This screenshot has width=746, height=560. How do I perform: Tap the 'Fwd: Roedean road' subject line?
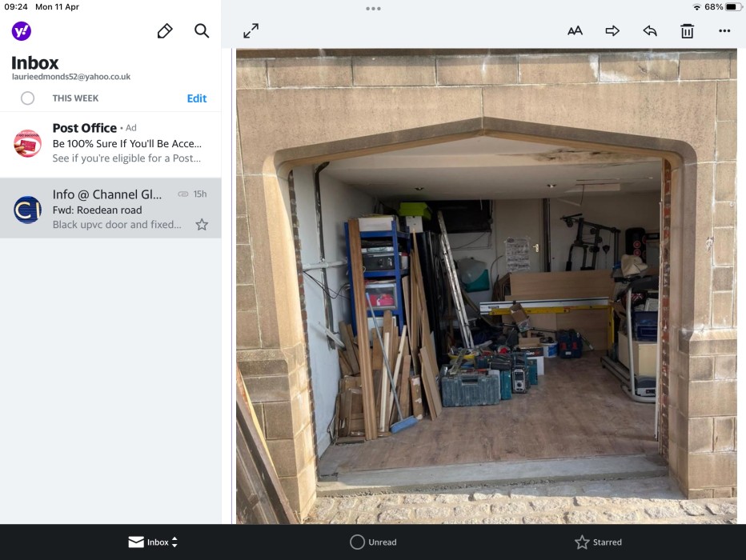[x=97, y=210]
